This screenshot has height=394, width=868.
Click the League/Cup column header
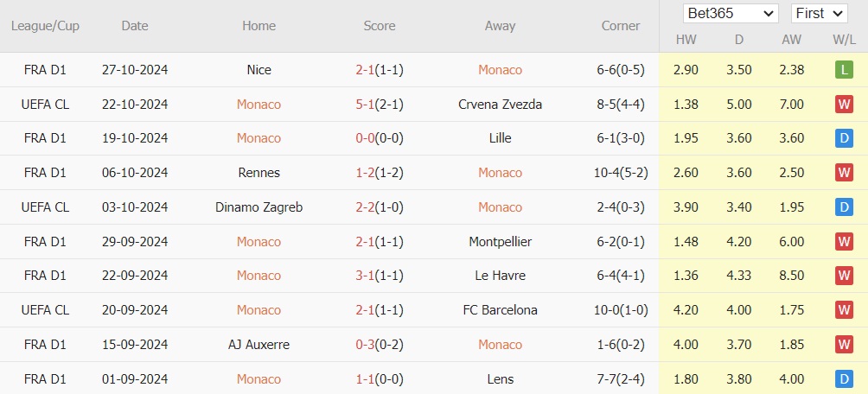pyautogui.click(x=45, y=26)
